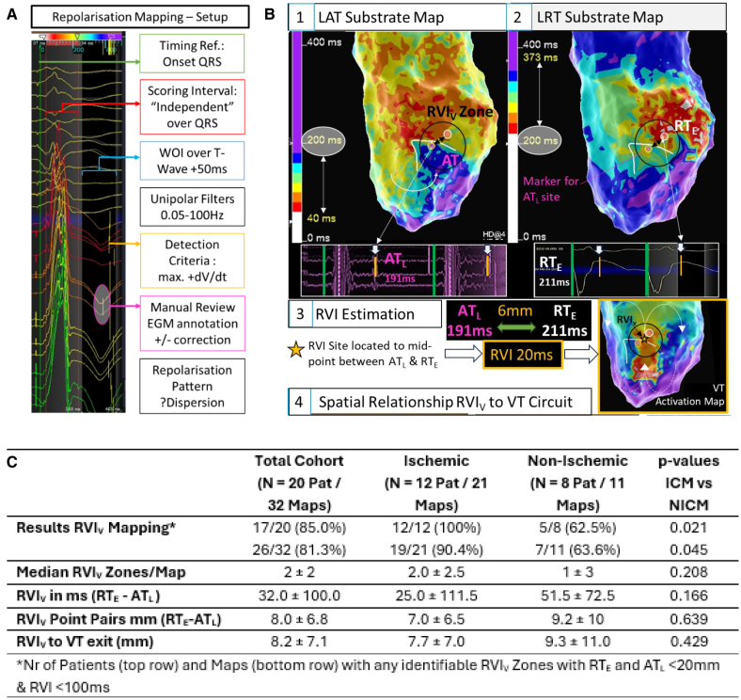Click the yellow '373 ms' label on LRT scale
This screenshot has width=741, height=700.
(x=540, y=57)
